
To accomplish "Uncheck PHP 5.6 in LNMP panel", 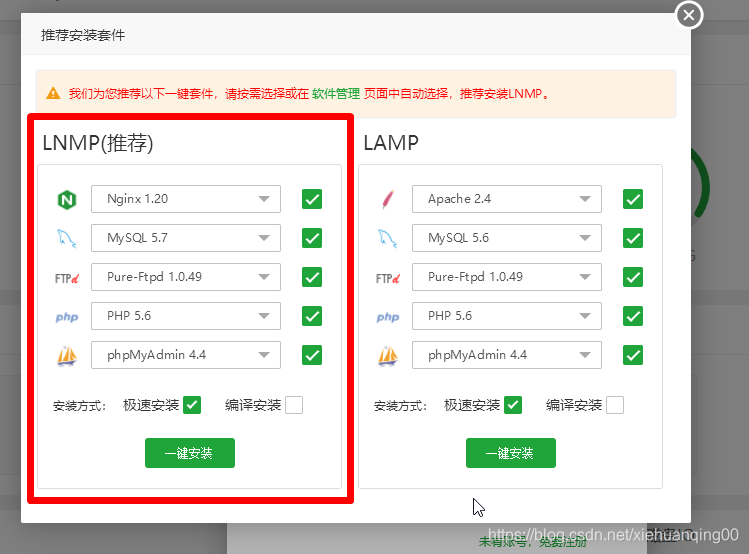I will [x=312, y=316].
